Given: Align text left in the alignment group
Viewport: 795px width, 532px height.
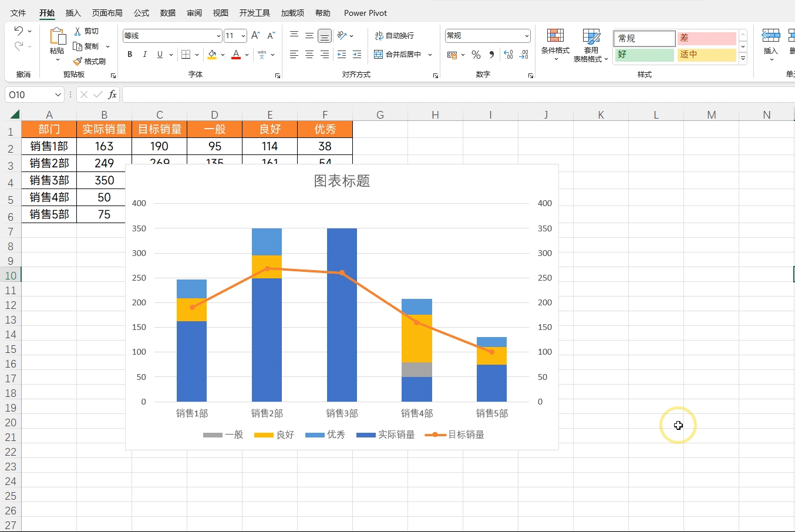Looking at the screenshot, I should click(x=294, y=55).
